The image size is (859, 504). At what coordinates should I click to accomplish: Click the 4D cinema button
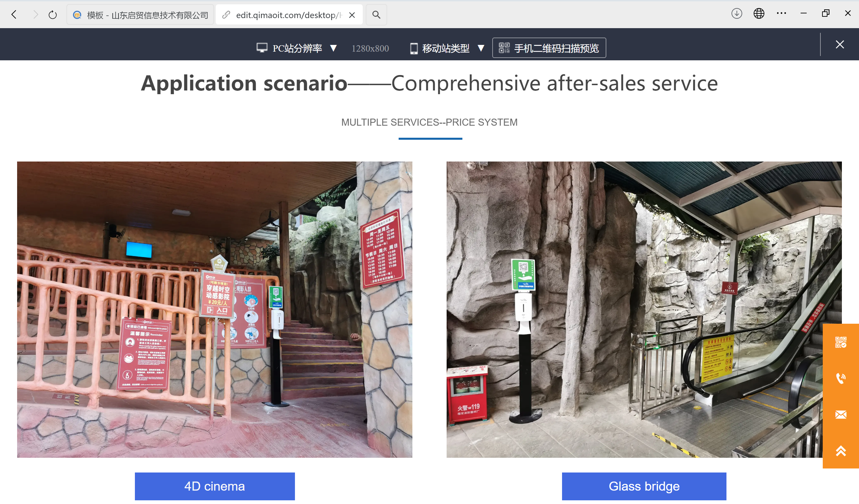coord(214,486)
